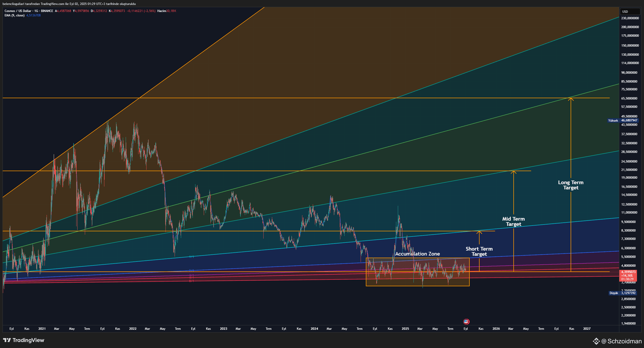
Task: Click the TradingView wordmark text
Action: click(x=28, y=340)
